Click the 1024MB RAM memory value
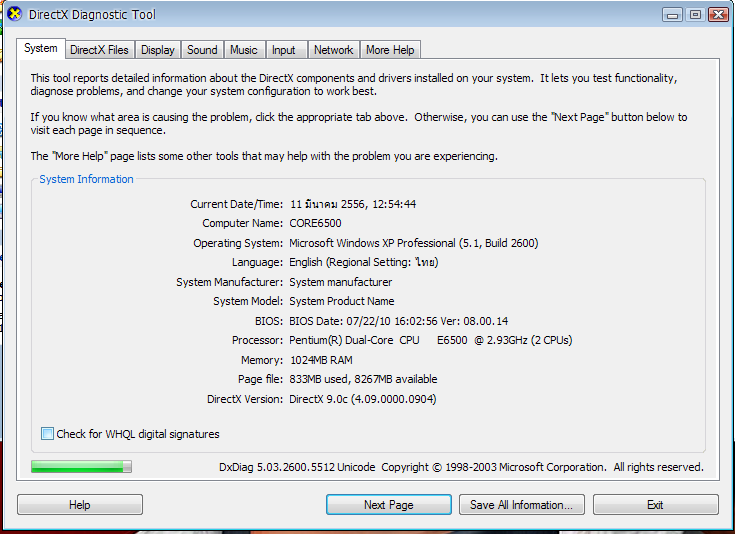 (x=321, y=360)
